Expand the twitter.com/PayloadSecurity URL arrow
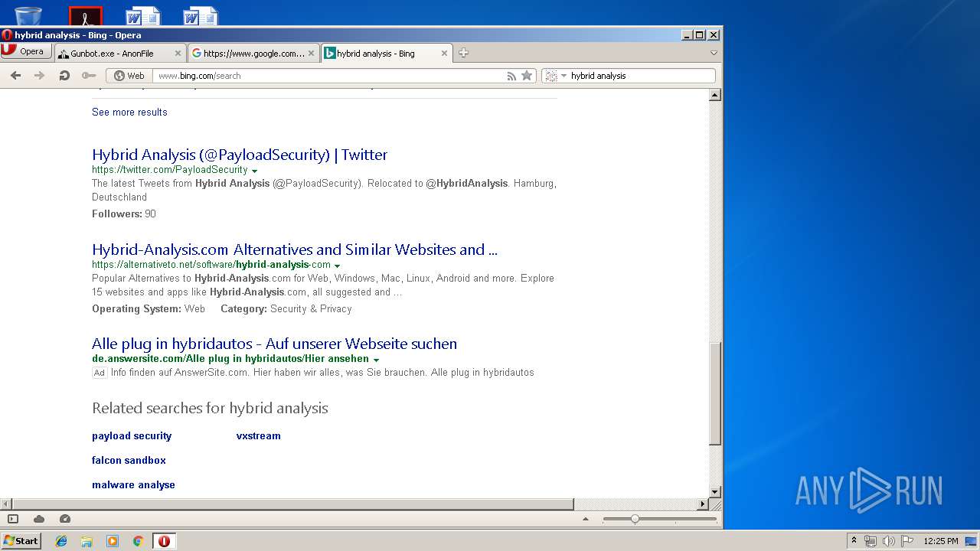Viewport: 980px width, 551px height. [254, 171]
